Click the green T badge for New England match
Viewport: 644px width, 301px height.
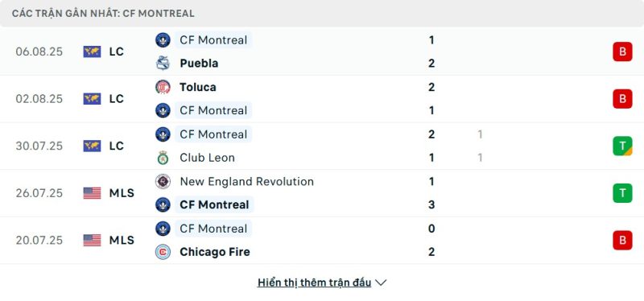[622, 193]
